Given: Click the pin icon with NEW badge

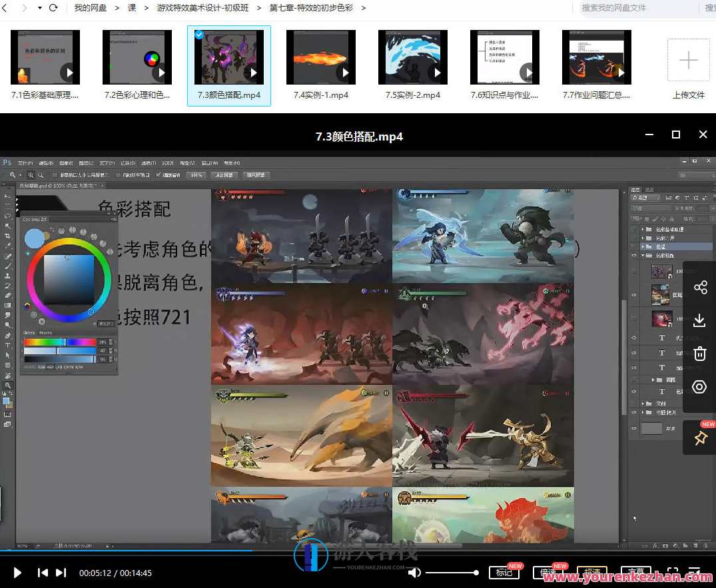Looking at the screenshot, I should 700,438.
